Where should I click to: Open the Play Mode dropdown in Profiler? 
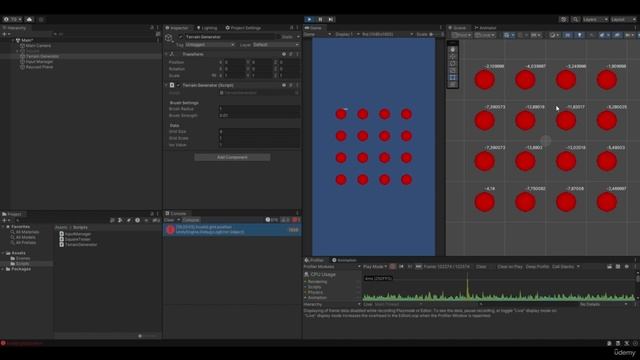(375, 267)
